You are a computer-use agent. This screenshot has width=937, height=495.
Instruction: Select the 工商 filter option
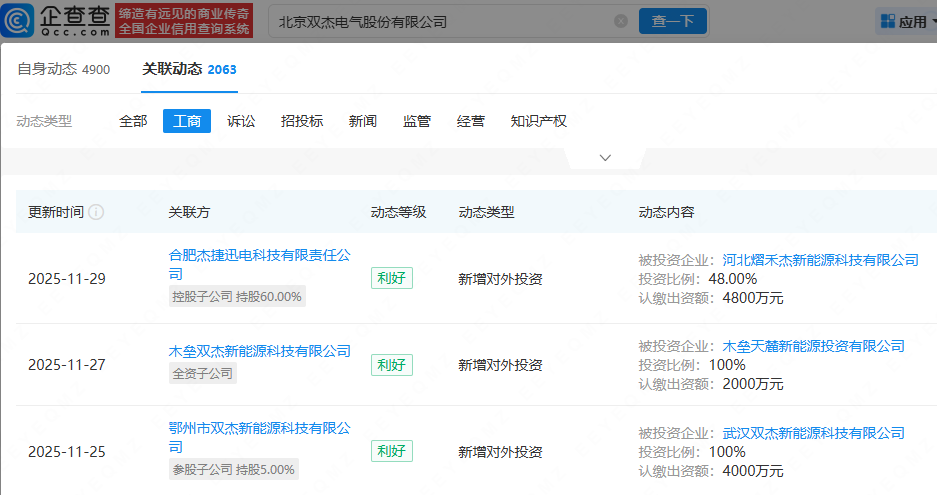click(x=187, y=121)
